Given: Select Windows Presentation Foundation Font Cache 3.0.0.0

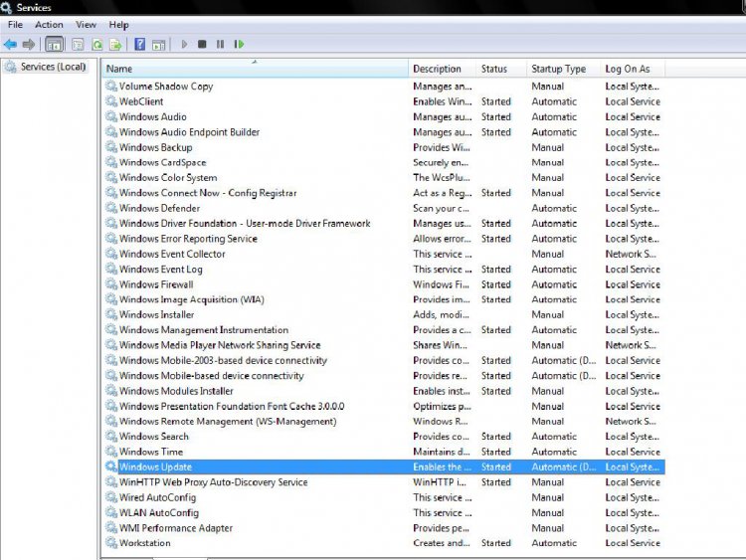Looking at the screenshot, I should [384, 406].
